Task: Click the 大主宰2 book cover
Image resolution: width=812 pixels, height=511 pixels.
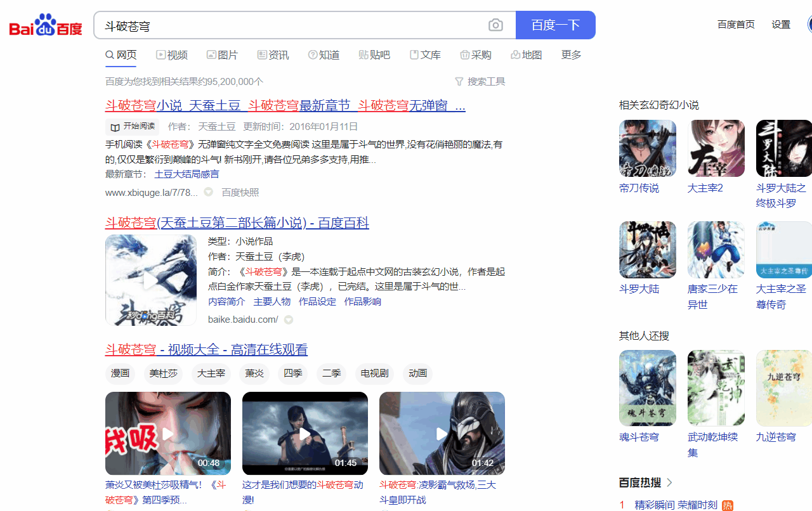Action: (x=716, y=148)
